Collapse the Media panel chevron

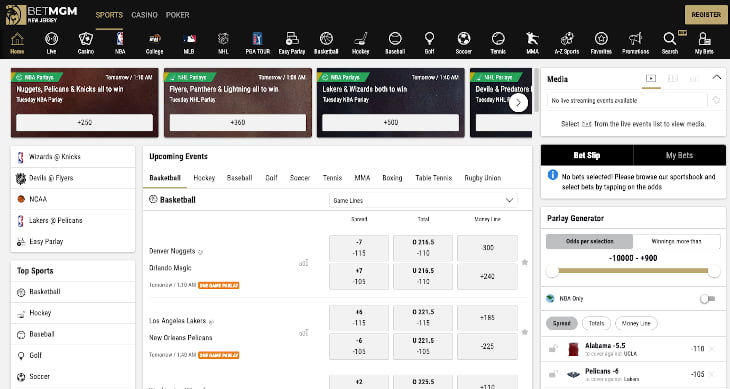pyautogui.click(x=716, y=78)
